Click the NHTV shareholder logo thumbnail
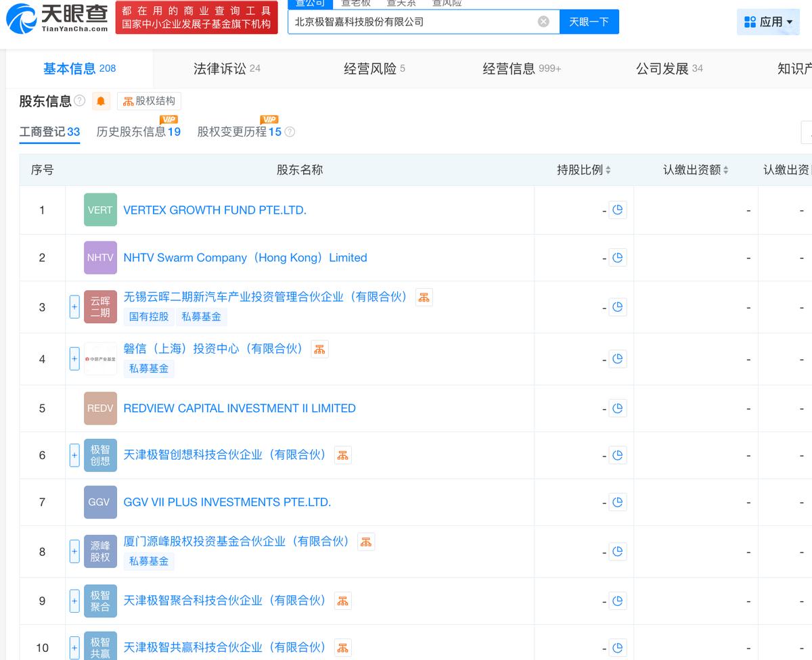Viewport: 812px width, 660px height. pos(100,258)
